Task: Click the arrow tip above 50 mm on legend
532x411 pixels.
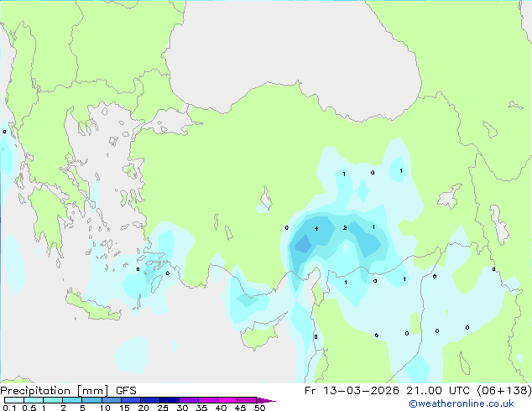Action: (266, 400)
